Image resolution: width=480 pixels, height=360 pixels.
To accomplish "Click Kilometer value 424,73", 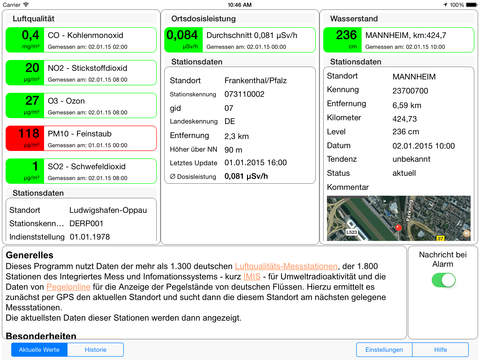I will click(405, 119).
